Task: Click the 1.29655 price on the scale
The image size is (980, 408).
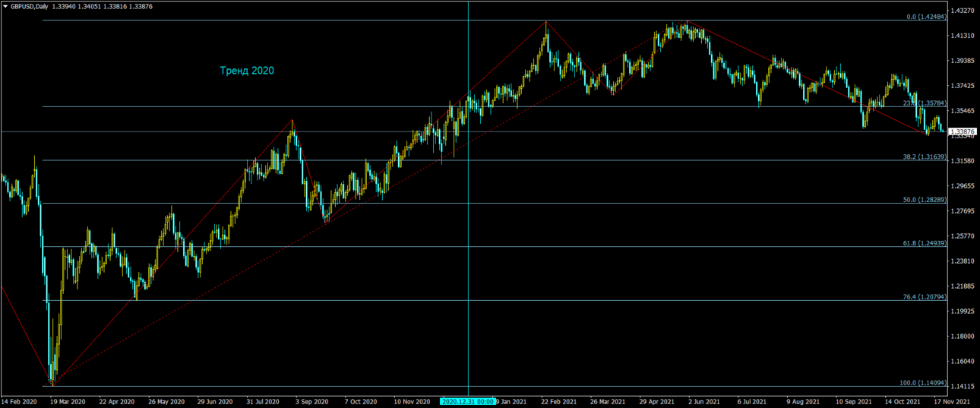Action: (963, 186)
